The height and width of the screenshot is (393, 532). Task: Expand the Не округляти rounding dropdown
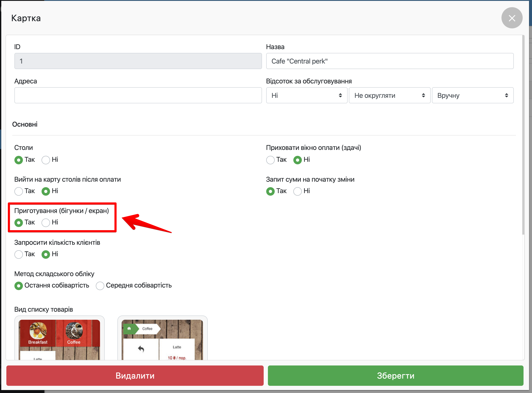coord(389,95)
